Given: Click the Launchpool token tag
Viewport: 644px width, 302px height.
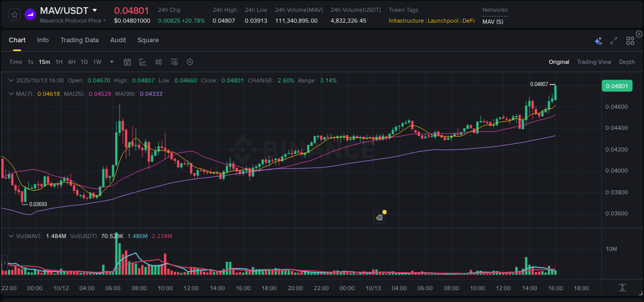Looking at the screenshot, I should [x=443, y=21].
